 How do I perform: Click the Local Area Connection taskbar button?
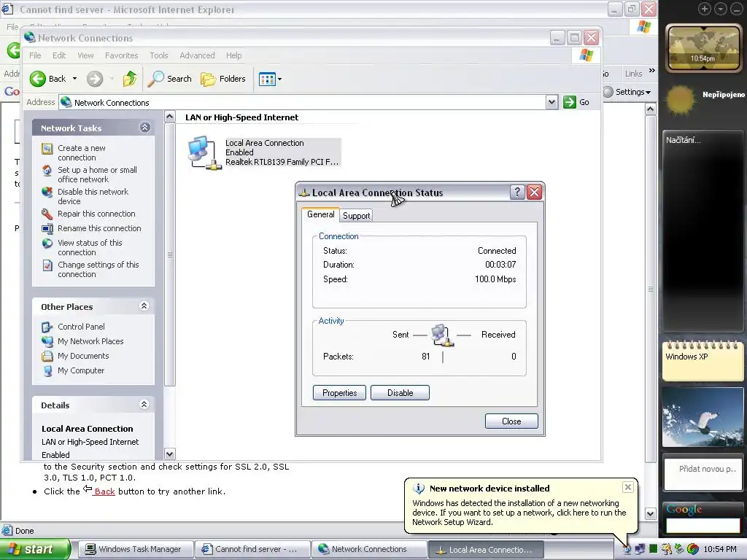click(x=485, y=549)
